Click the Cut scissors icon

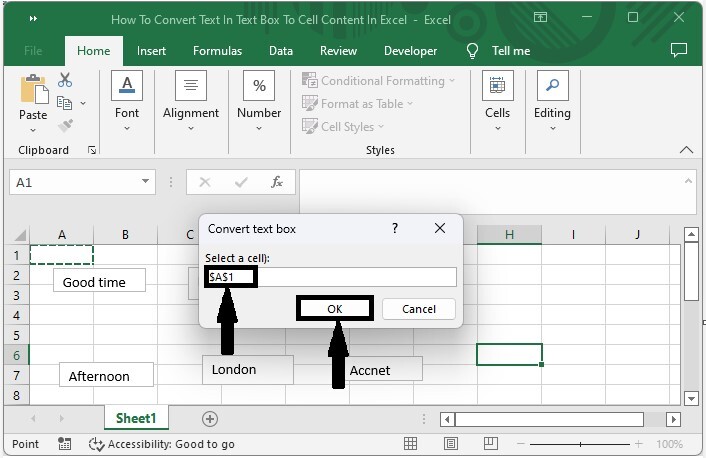(x=65, y=80)
